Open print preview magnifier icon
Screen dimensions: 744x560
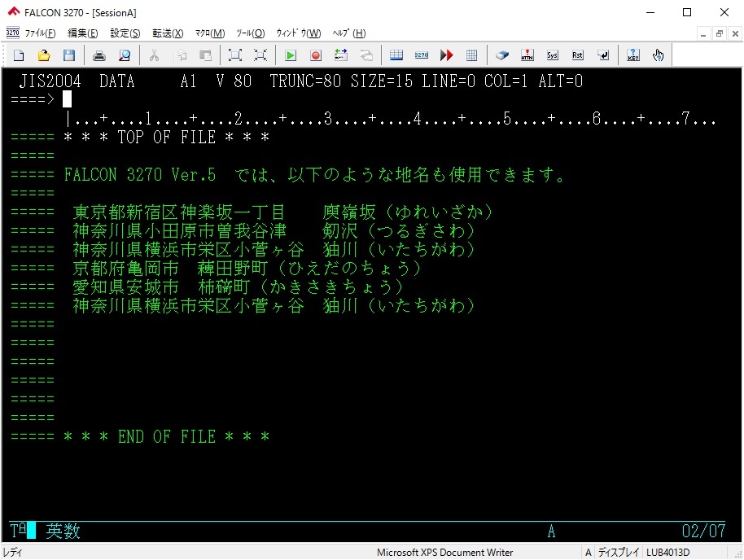[125, 55]
